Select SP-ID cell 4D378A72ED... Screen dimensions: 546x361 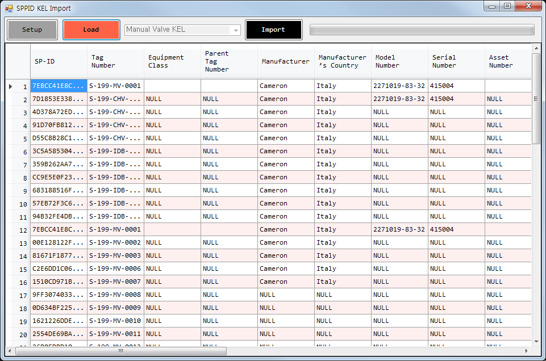tap(59, 112)
